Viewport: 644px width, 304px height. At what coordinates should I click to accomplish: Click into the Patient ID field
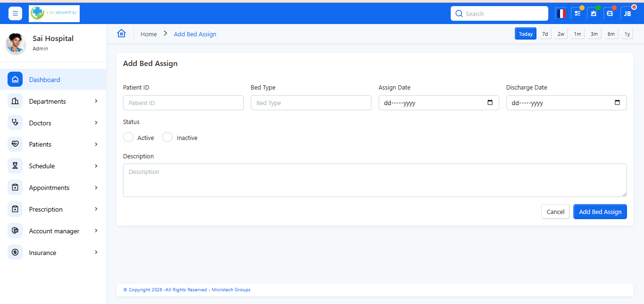(183, 103)
